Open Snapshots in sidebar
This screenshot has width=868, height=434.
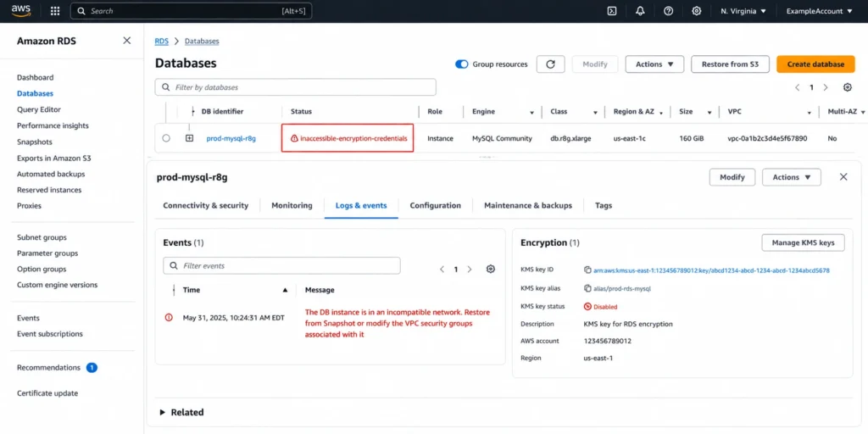pyautogui.click(x=34, y=142)
